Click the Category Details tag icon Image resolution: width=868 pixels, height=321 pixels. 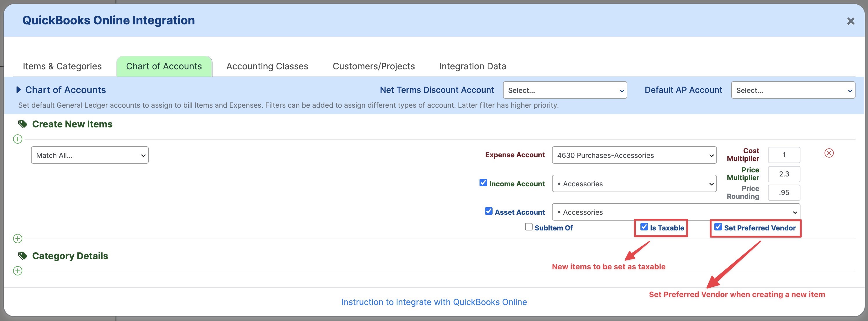click(x=23, y=256)
